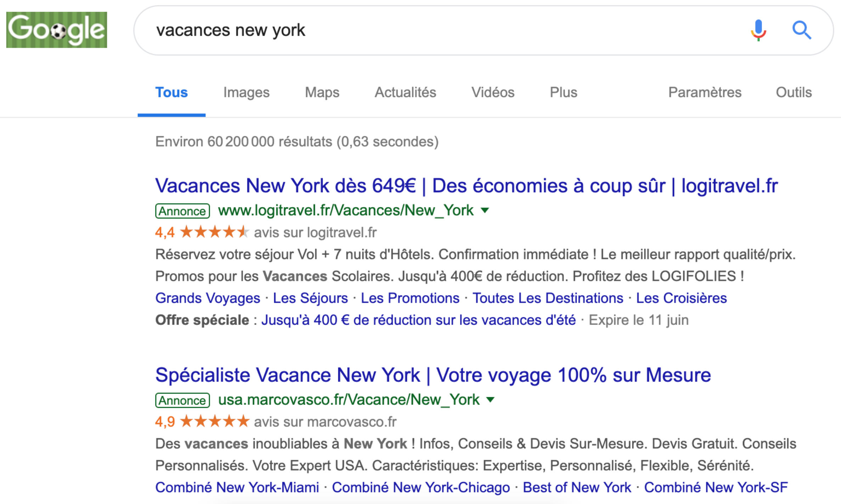The width and height of the screenshot is (841, 504).
Task: Click 'avis sur logitravel.fr' text
Action: point(315,233)
